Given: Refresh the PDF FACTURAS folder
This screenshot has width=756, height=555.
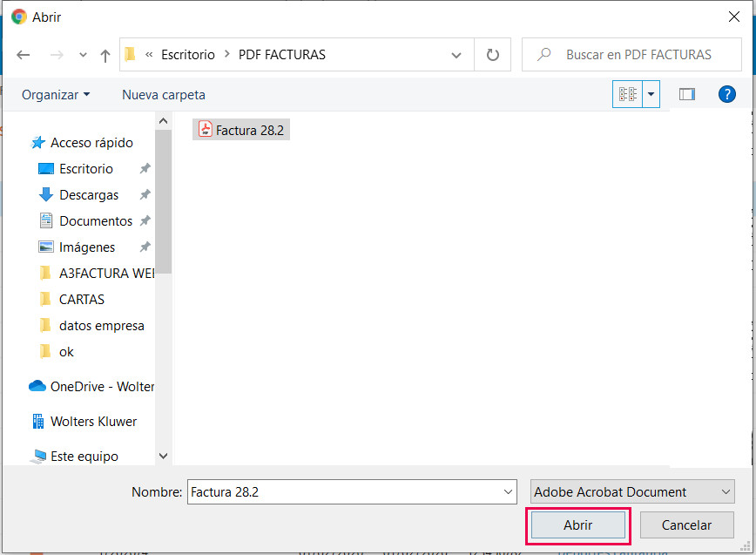Looking at the screenshot, I should click(x=492, y=55).
